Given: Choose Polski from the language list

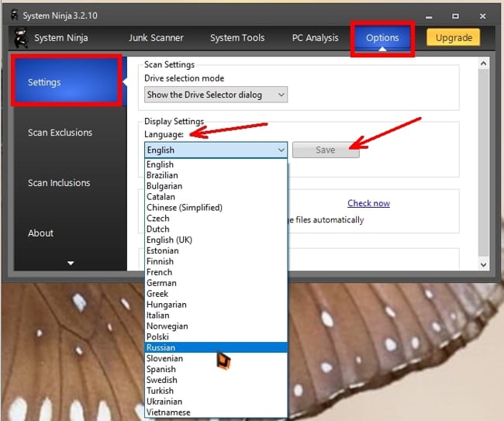Looking at the screenshot, I should 216,336.
